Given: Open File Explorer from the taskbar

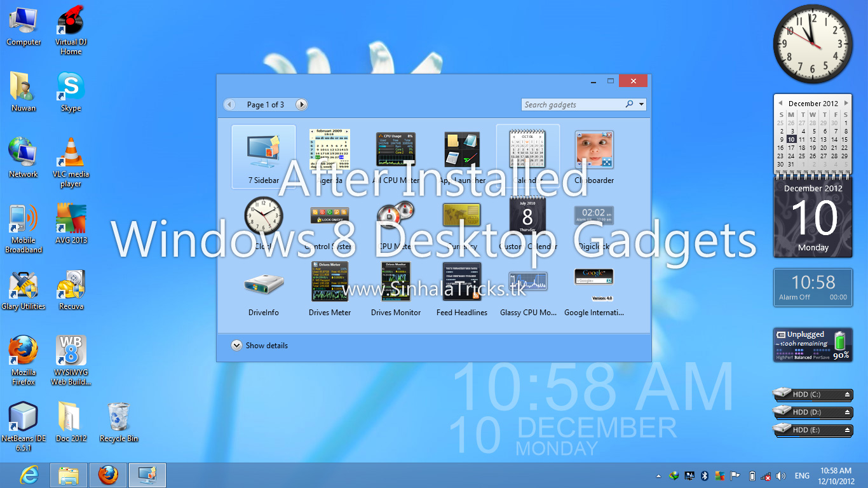Looking at the screenshot, I should [x=69, y=475].
